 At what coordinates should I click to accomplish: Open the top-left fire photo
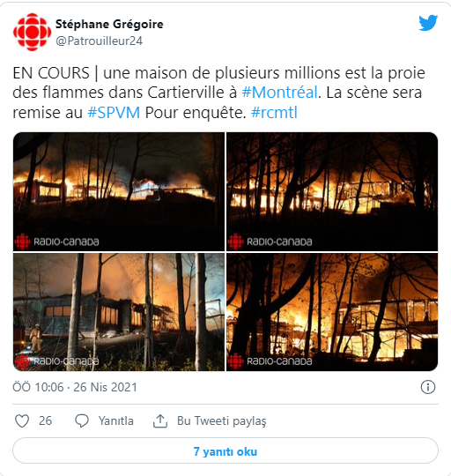tap(119, 191)
